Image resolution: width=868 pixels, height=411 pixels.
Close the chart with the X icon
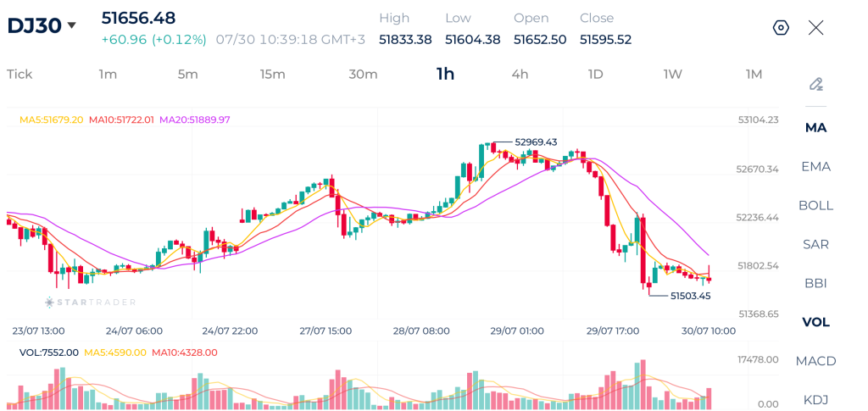(x=816, y=28)
